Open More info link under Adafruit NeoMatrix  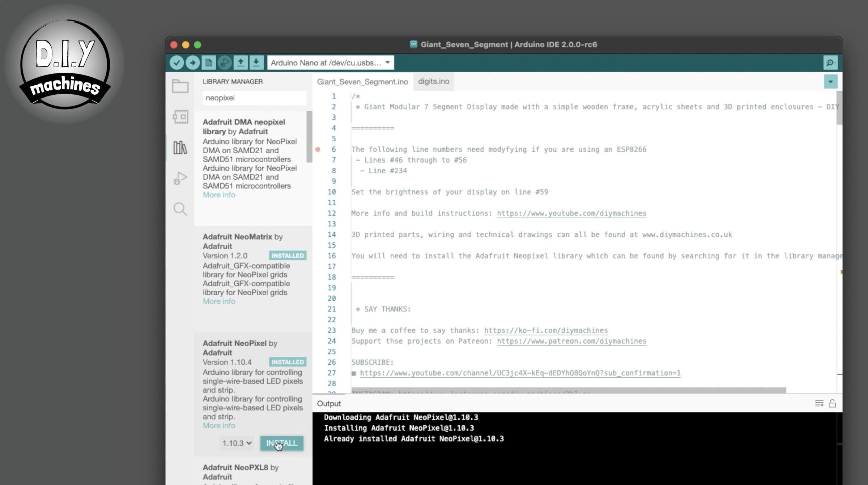219,301
